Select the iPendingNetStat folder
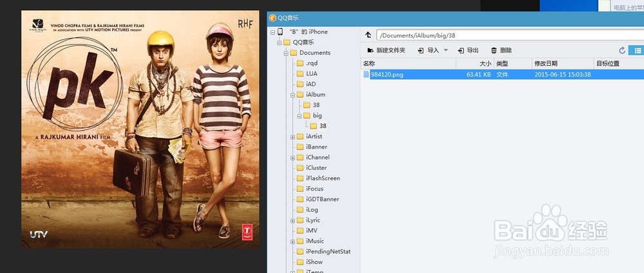 point(328,251)
